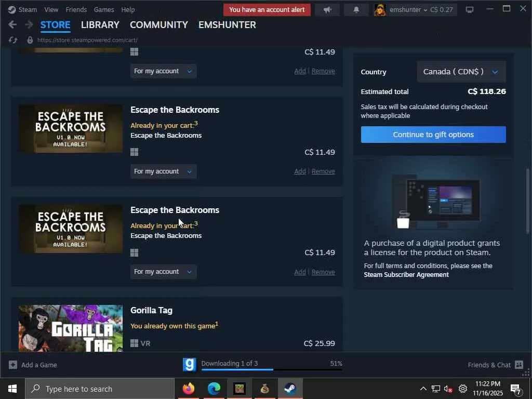532x399 pixels.
Task: Click the Gorilla Tag price C$ 25.99
Action: 320,343
